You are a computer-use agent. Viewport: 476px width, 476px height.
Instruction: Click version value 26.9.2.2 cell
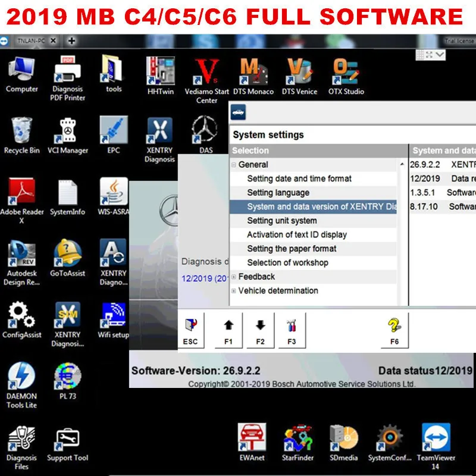[425, 165]
